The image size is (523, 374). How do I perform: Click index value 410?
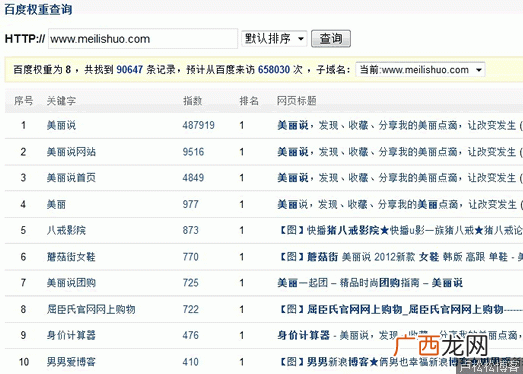(x=190, y=362)
